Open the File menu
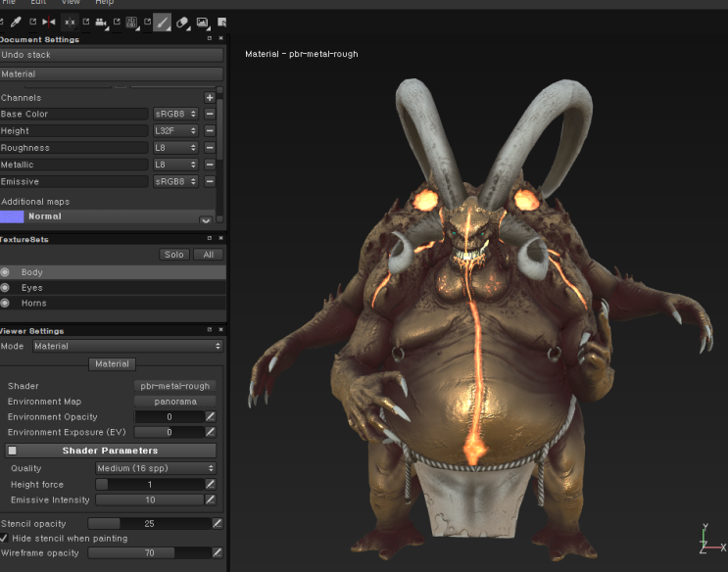The width and height of the screenshot is (728, 572). pyautogui.click(x=8, y=2)
